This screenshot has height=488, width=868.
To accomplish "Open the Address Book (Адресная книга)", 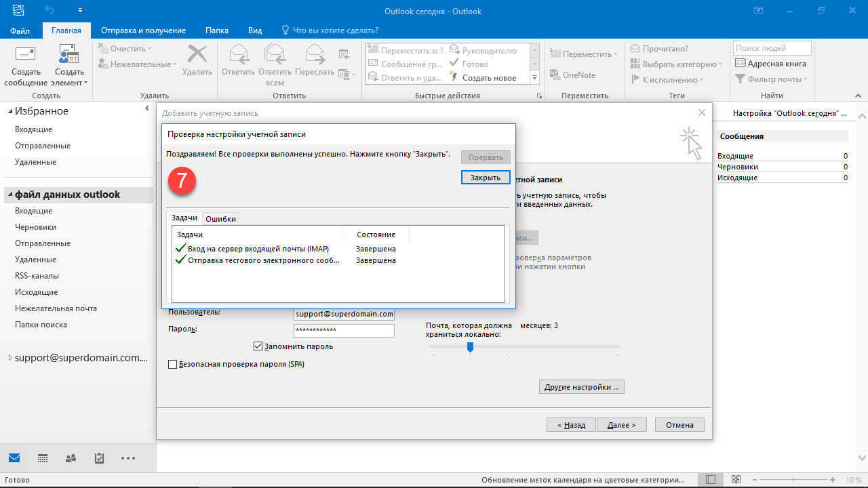I will (771, 64).
